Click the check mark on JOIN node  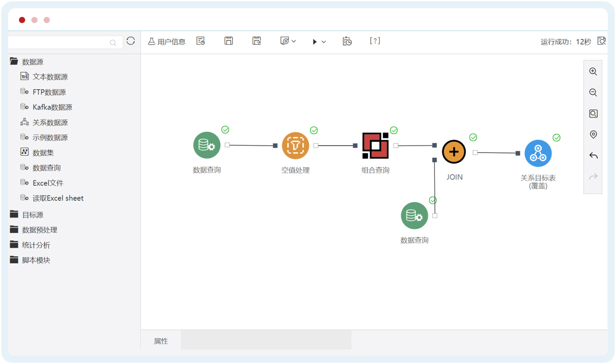tap(473, 138)
